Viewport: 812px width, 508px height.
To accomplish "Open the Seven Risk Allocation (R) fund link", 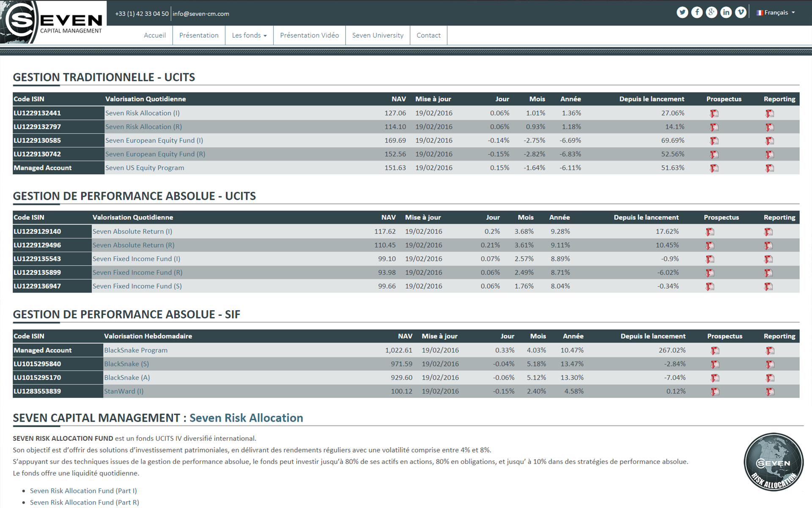I will [x=144, y=127].
